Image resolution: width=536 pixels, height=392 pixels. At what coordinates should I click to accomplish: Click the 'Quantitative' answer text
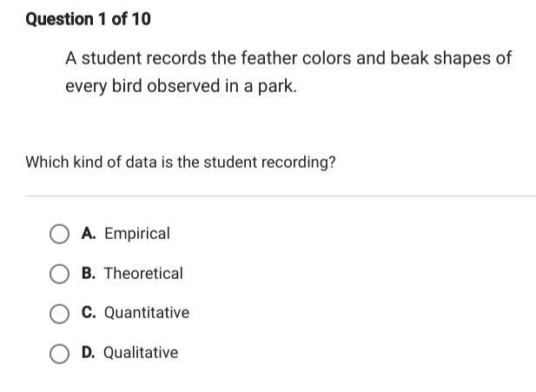coord(147,313)
